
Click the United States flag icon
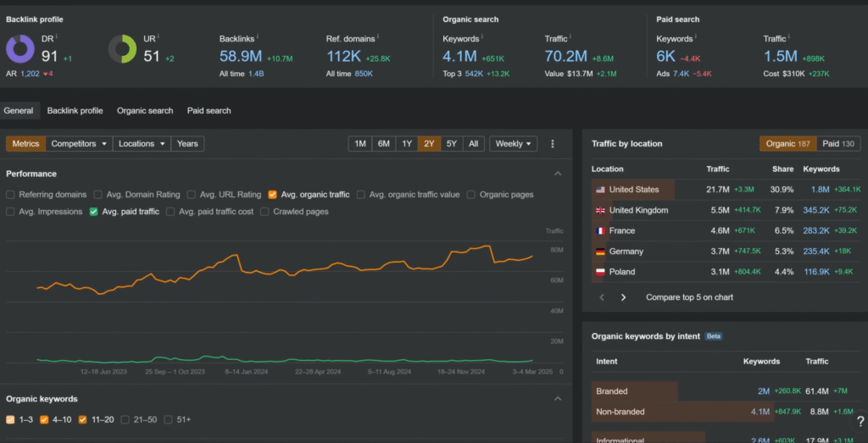pyautogui.click(x=600, y=190)
